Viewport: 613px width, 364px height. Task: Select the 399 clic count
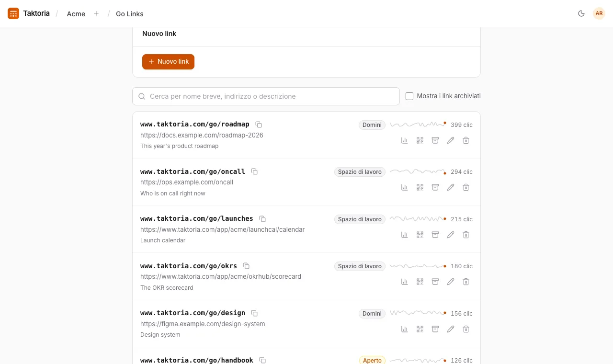pyautogui.click(x=462, y=125)
